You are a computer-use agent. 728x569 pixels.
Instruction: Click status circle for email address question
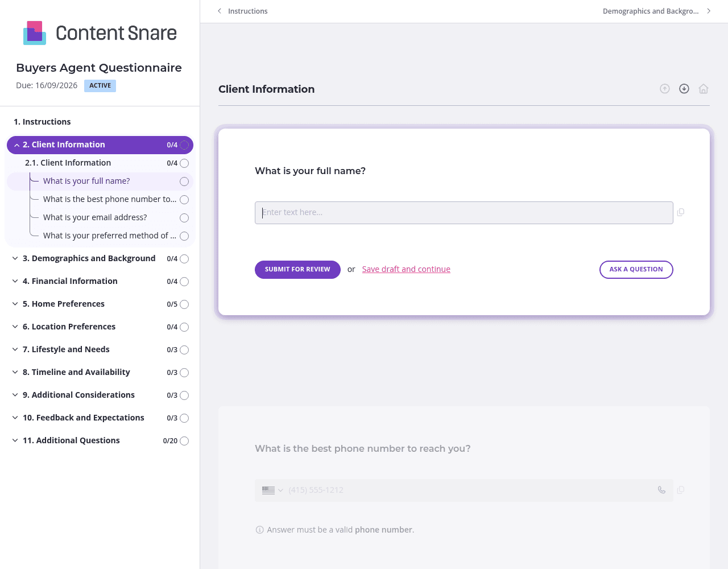pyautogui.click(x=184, y=218)
